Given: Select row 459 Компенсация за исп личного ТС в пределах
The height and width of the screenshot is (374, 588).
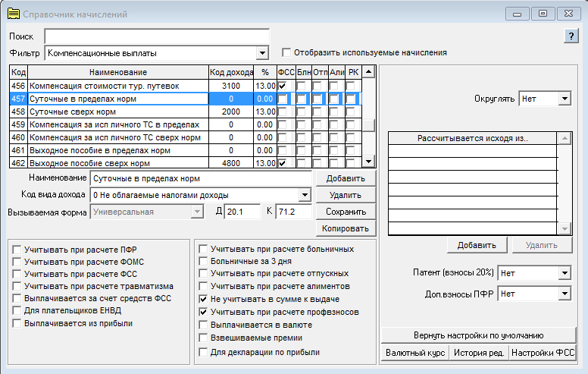Looking at the screenshot, I should pos(186,124).
